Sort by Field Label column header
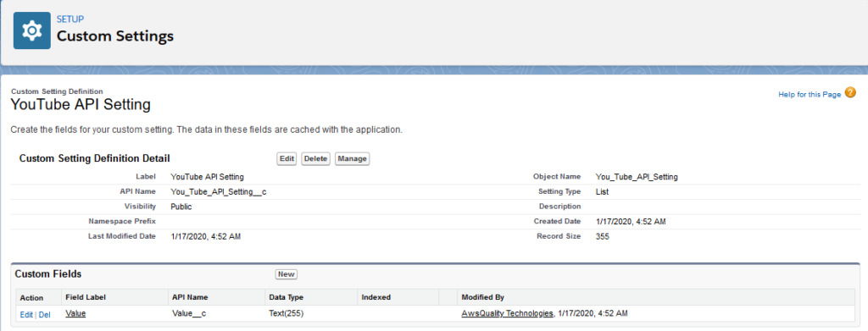The image size is (868, 331). 86,297
